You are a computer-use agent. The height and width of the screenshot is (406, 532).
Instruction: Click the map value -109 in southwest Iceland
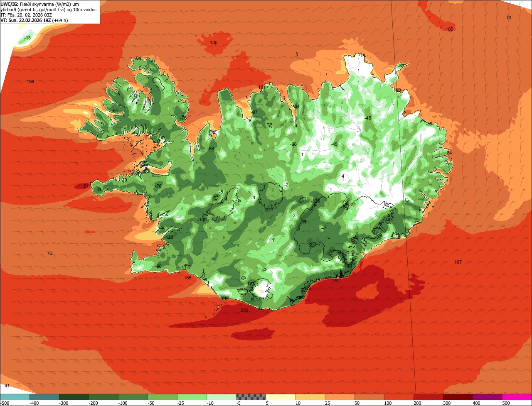pyautogui.click(x=202, y=220)
